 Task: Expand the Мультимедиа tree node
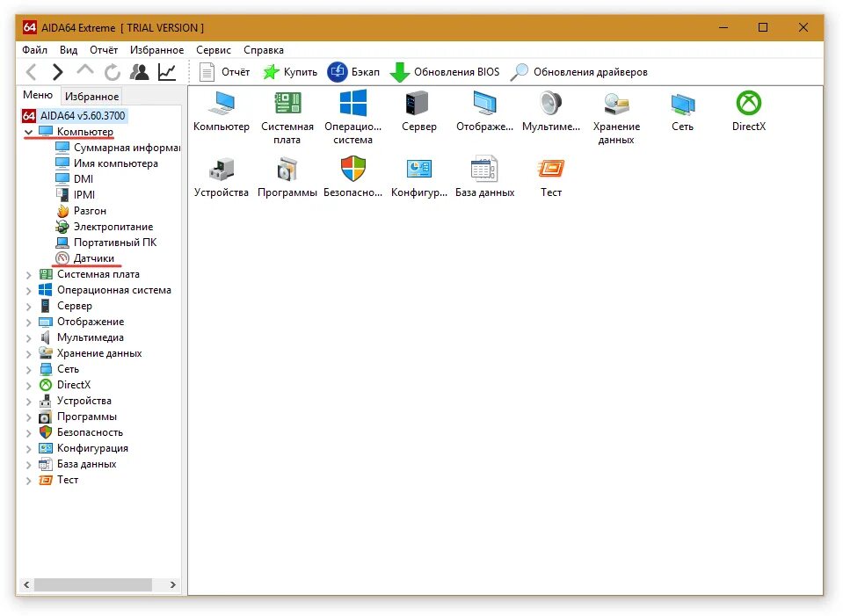tap(28, 338)
